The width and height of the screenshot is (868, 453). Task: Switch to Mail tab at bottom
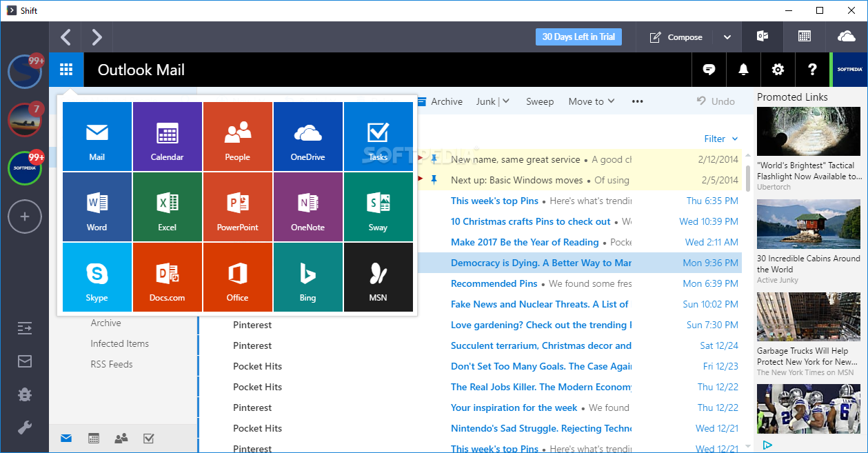66,438
